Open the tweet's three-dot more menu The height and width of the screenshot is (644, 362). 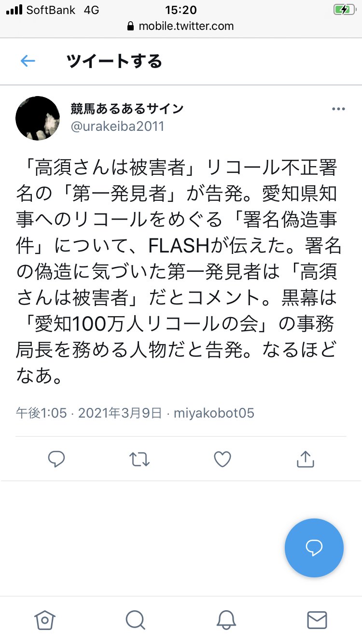point(338,109)
